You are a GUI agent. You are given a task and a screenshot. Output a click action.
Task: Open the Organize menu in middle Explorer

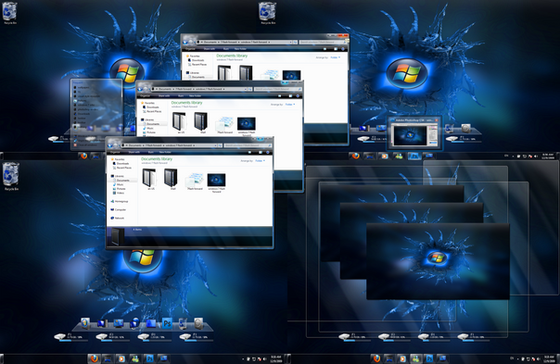pos(145,96)
